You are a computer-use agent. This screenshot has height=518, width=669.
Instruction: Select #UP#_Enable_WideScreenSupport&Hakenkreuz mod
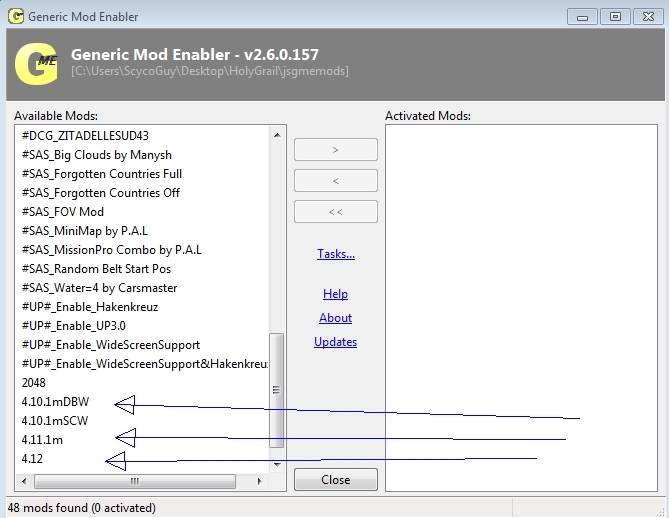click(x=145, y=364)
